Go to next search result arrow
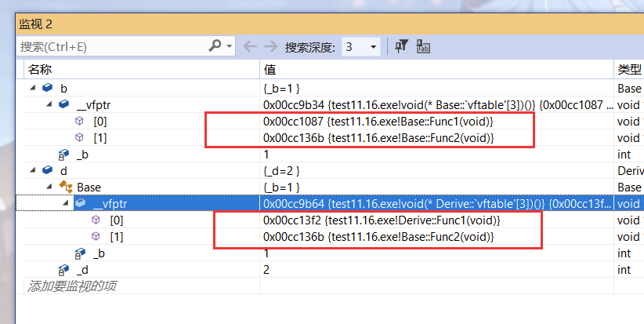The height and width of the screenshot is (324, 644). pyautogui.click(x=270, y=46)
